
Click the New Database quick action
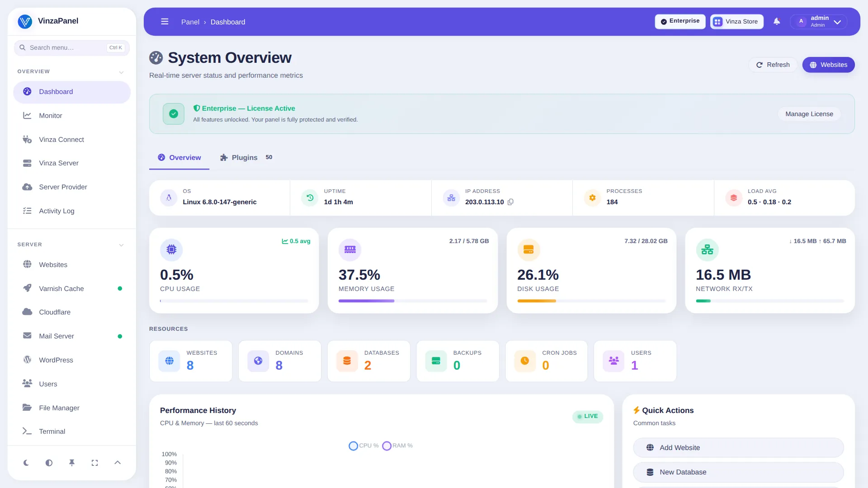pyautogui.click(x=738, y=472)
